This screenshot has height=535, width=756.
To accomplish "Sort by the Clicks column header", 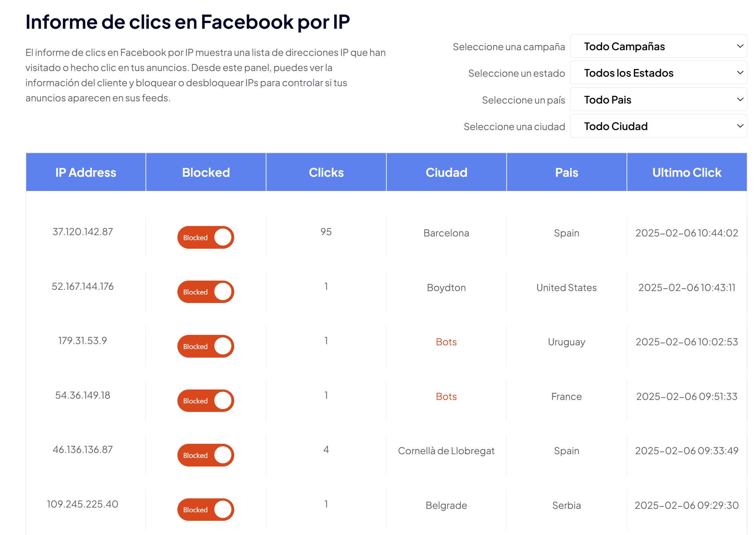I will click(326, 172).
